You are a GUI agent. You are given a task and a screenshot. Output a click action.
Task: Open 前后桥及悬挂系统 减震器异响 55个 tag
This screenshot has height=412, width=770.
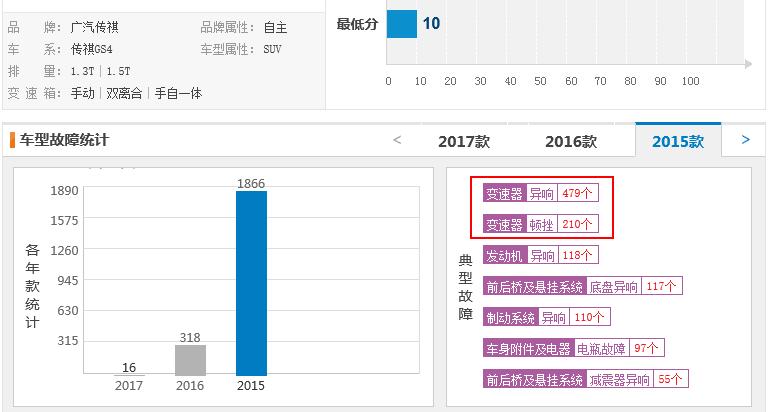(x=585, y=379)
